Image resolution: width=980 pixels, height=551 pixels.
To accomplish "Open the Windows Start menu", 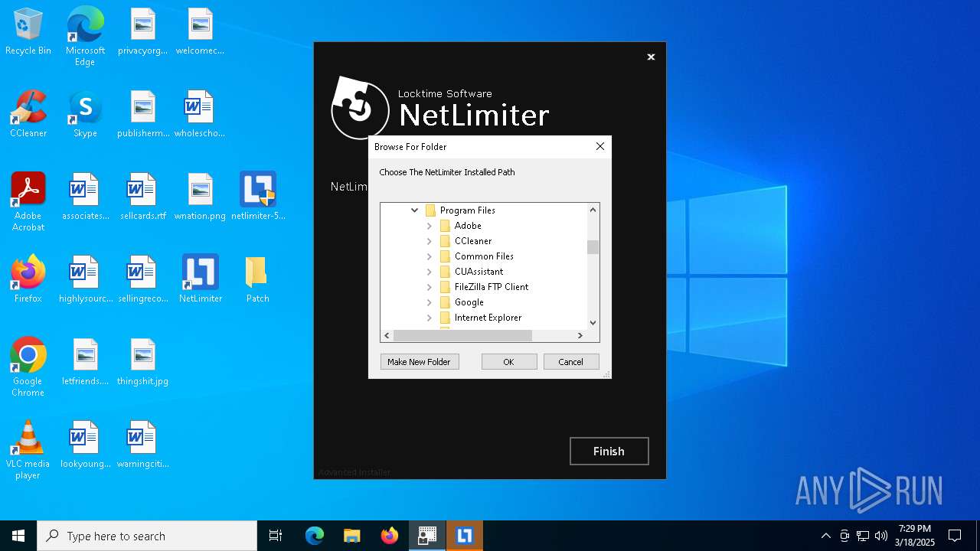I will [18, 536].
